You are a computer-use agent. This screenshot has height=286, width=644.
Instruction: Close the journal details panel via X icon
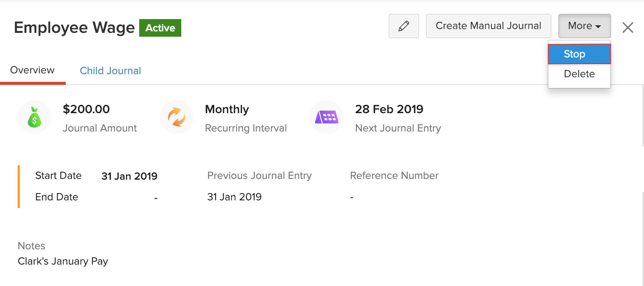628,27
